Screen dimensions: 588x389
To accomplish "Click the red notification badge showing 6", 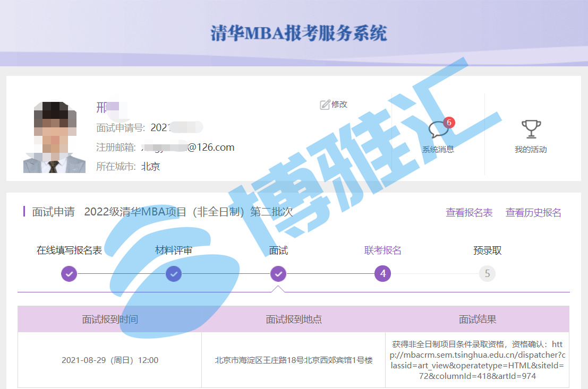I will 449,123.
